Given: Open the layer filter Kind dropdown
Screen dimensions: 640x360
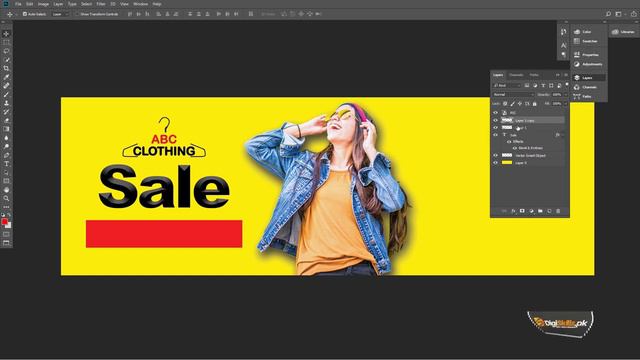Looking at the screenshot, I should point(507,85).
